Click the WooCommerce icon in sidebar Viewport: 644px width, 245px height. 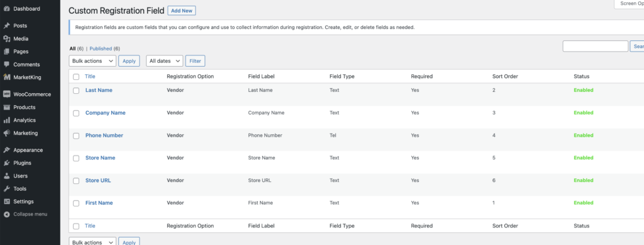[6, 94]
